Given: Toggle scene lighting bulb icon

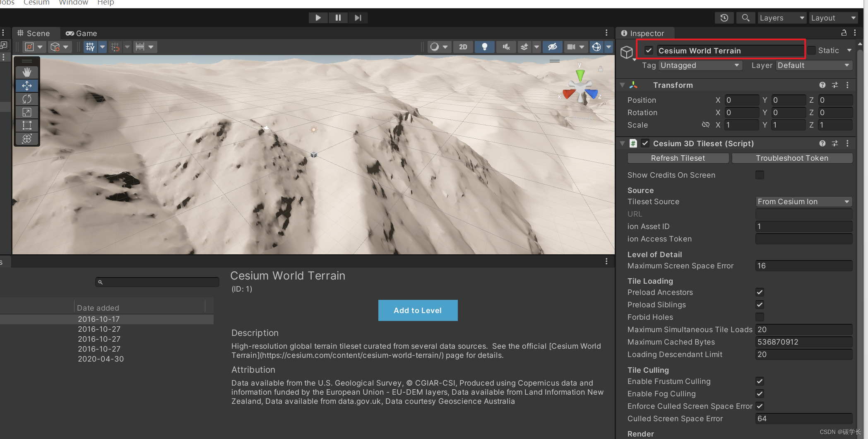Looking at the screenshot, I should click(x=484, y=47).
